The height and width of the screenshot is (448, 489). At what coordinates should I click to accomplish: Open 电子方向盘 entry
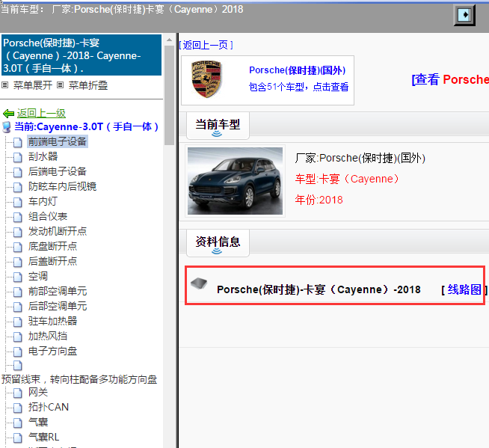(x=52, y=352)
